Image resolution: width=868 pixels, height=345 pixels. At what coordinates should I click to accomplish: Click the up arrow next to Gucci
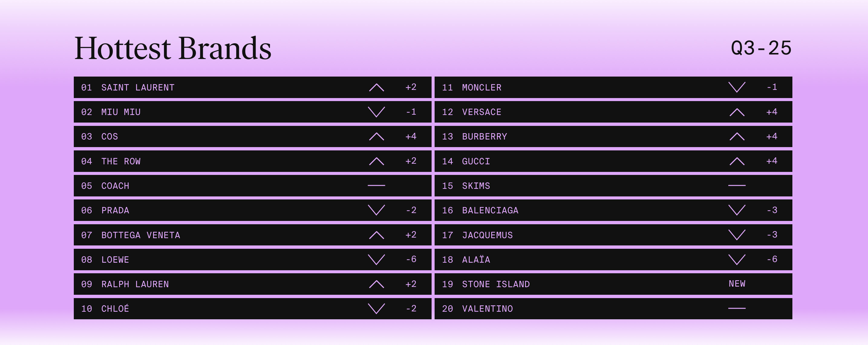point(737,161)
